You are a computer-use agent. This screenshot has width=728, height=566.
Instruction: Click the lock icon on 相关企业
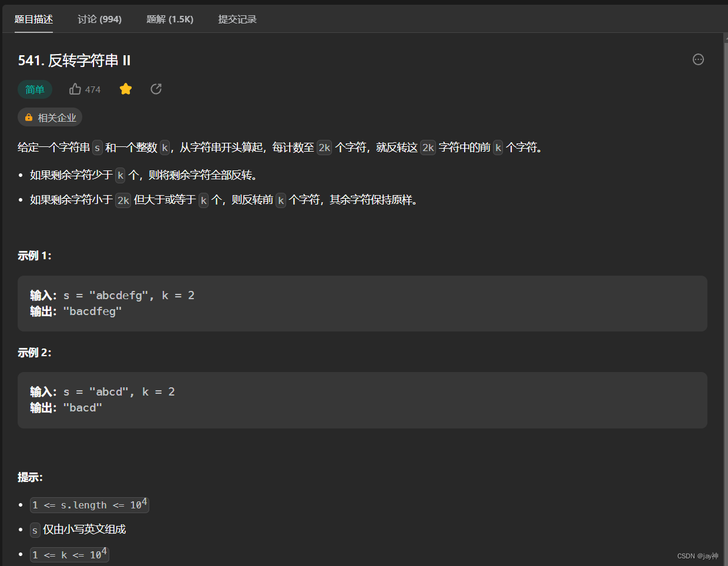click(28, 117)
